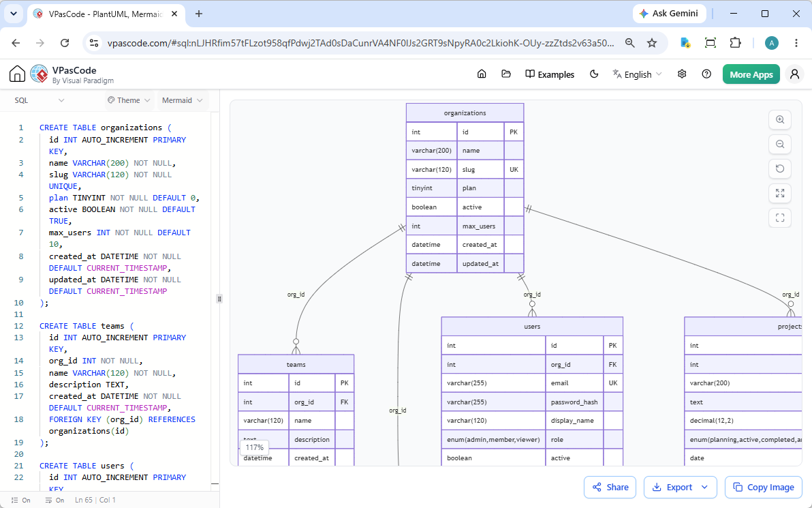Close the VPasCode browser tab
The height and width of the screenshot is (508, 812).
point(174,14)
